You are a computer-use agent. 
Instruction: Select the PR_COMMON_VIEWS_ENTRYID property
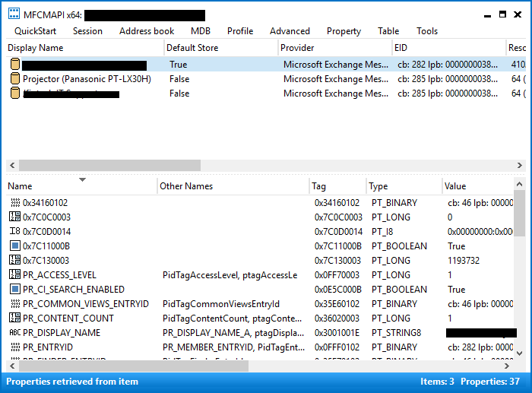tap(86, 304)
